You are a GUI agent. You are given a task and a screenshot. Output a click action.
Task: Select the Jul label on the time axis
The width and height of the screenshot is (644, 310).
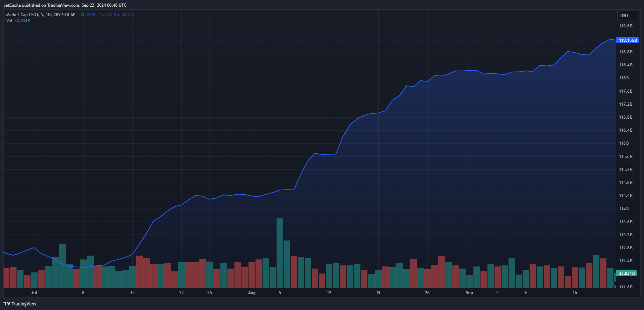(x=34, y=293)
